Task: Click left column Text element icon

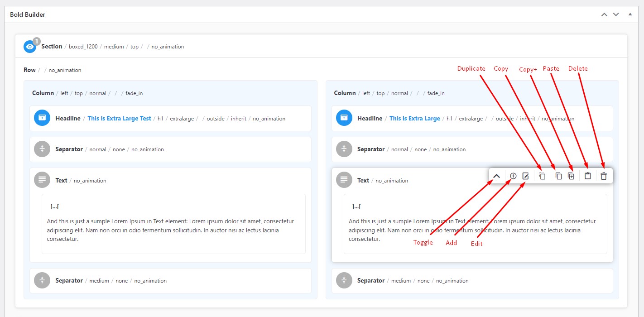Action: pos(42,180)
